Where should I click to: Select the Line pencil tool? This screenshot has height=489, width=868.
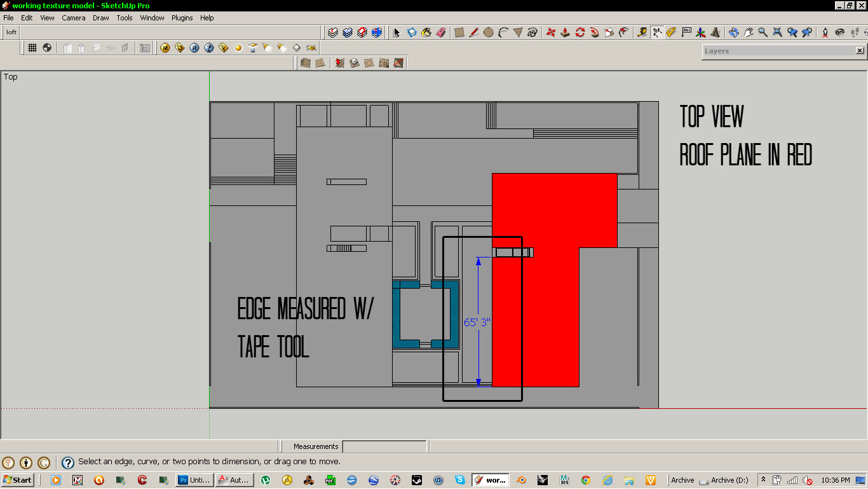[x=473, y=32]
